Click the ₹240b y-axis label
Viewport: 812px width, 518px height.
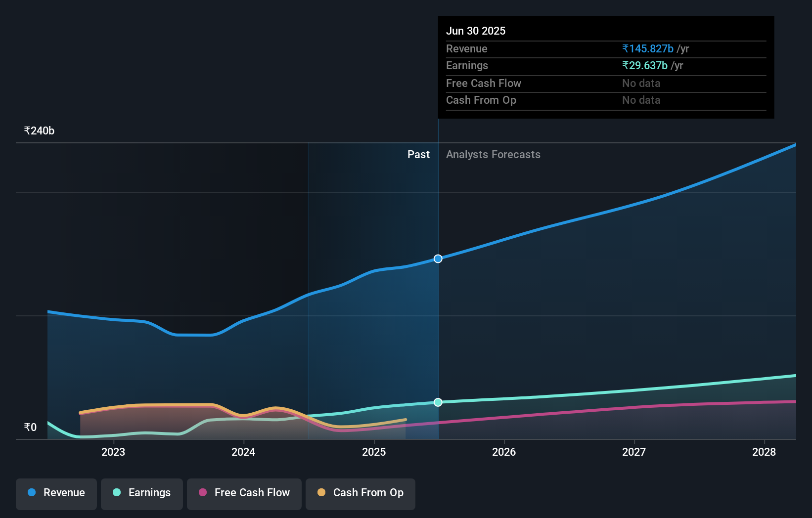click(39, 131)
